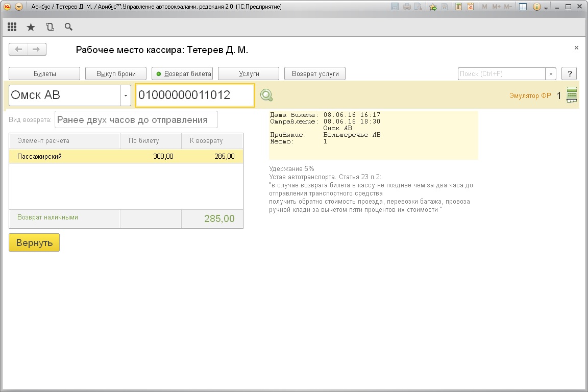Click the green ticket lookup magnifier icon

coord(266,95)
